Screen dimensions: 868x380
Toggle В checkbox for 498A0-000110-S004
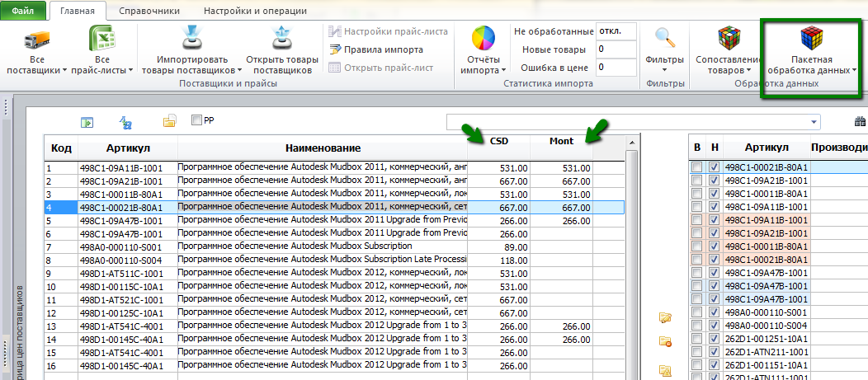696,326
